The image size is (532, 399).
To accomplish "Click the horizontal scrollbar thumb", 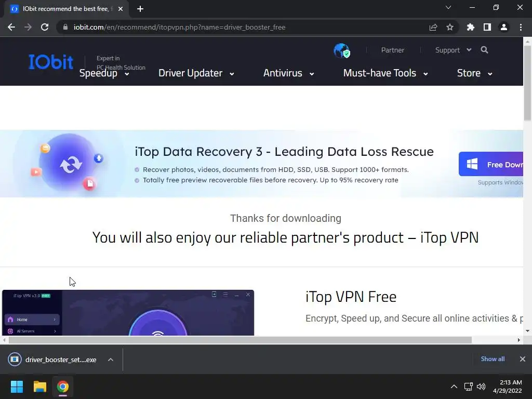I will point(240,340).
